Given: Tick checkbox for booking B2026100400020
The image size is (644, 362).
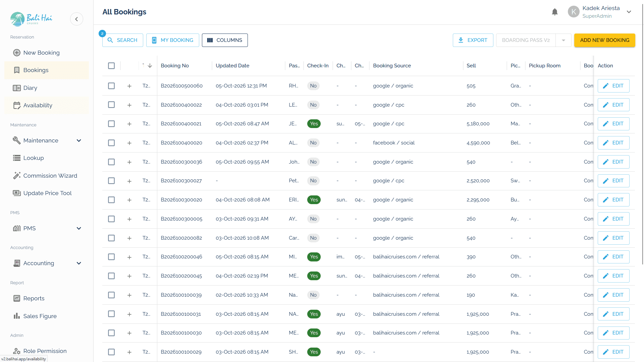Looking at the screenshot, I should click(x=111, y=143).
